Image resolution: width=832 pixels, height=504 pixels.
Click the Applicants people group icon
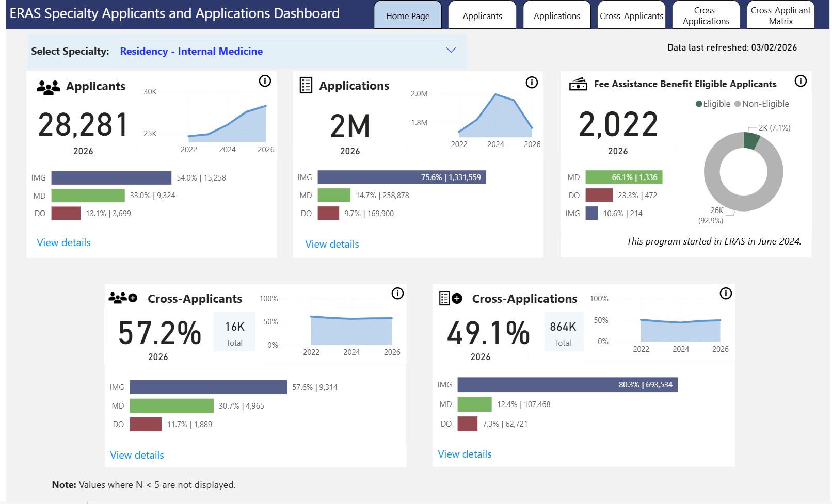(48, 88)
